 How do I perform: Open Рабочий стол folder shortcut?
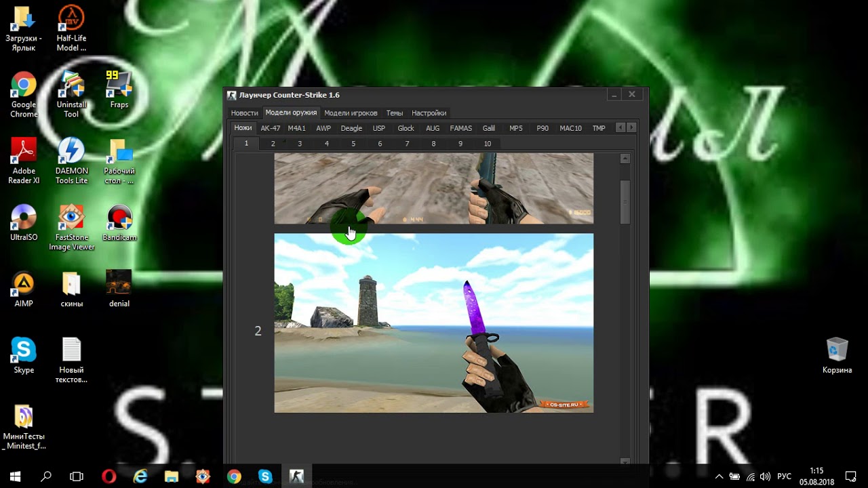[119, 161]
